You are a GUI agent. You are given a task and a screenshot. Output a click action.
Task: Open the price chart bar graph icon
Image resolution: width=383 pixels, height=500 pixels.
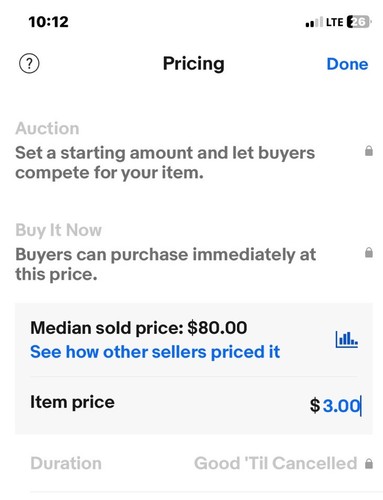347,340
